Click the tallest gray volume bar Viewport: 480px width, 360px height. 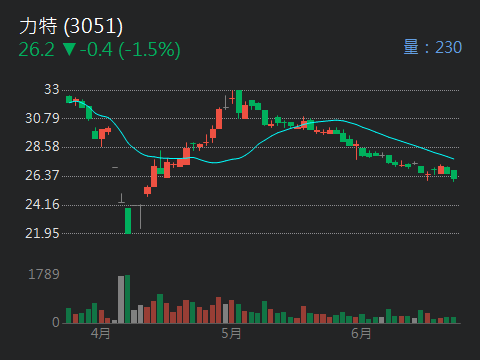tap(121, 299)
